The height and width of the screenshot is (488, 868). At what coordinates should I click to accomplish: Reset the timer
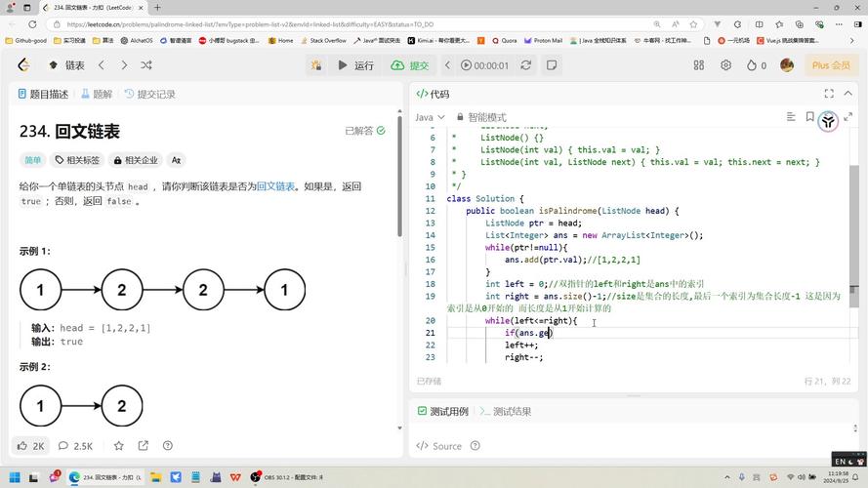pos(526,65)
